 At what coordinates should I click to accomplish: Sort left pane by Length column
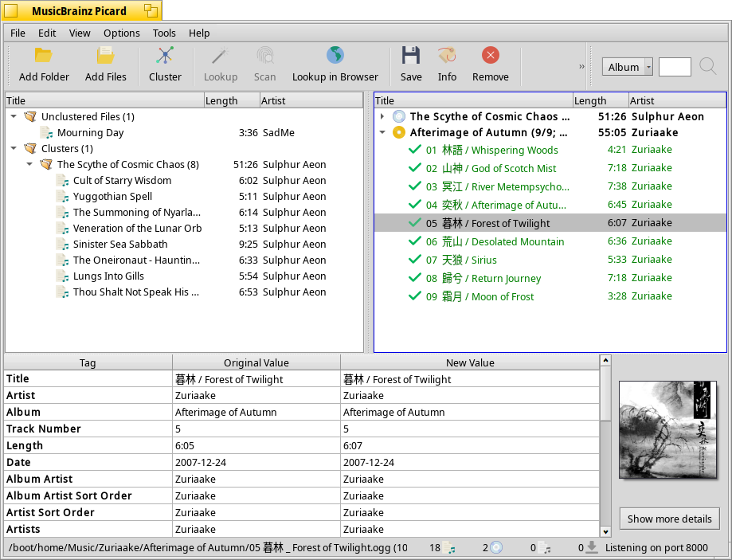[232, 100]
